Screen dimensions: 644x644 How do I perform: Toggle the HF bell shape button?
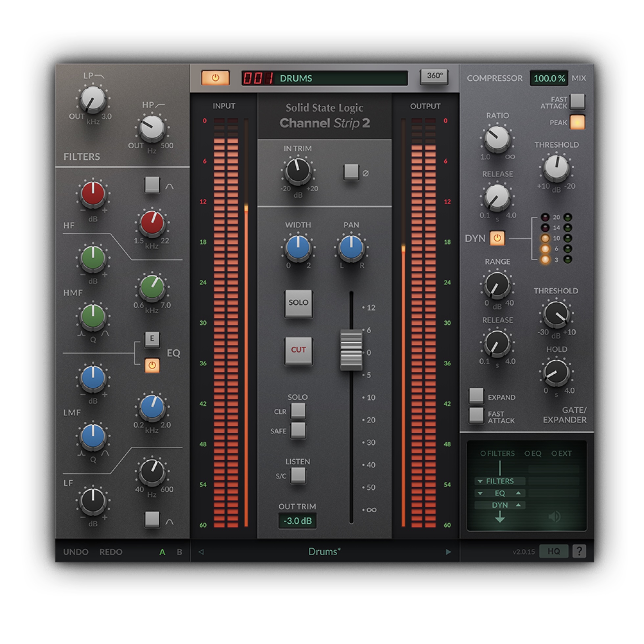click(x=152, y=184)
